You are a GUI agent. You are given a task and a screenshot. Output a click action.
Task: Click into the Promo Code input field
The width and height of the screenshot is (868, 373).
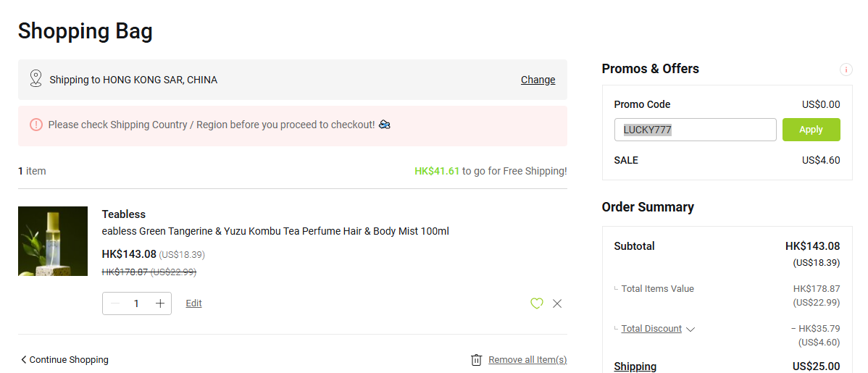pyautogui.click(x=696, y=130)
